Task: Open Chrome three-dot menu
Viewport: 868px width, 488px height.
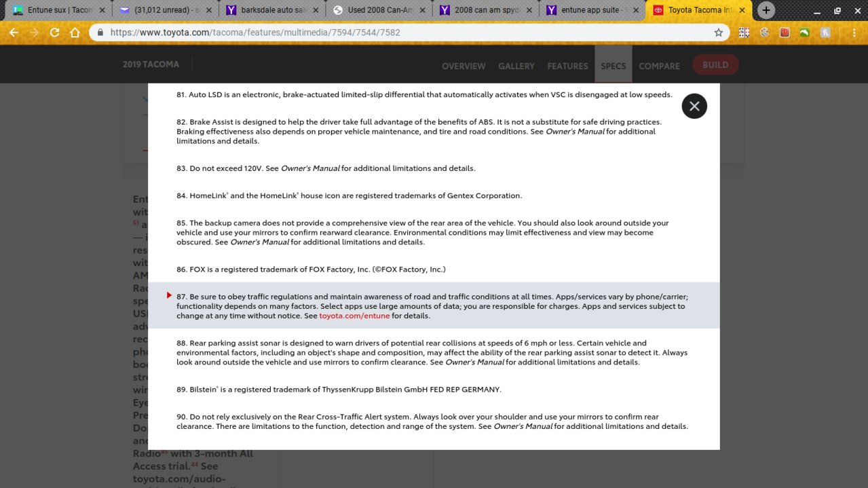Action: (854, 32)
